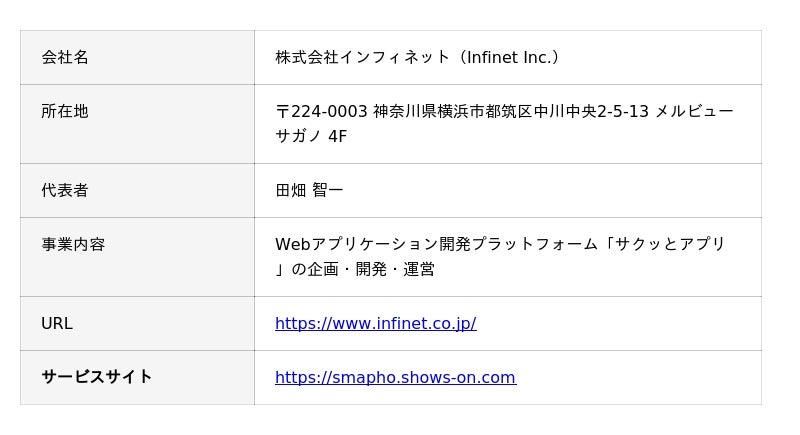Open the https://www.infinet.co.jp/ link
Screen dimensions: 800x435
[x=375, y=323]
